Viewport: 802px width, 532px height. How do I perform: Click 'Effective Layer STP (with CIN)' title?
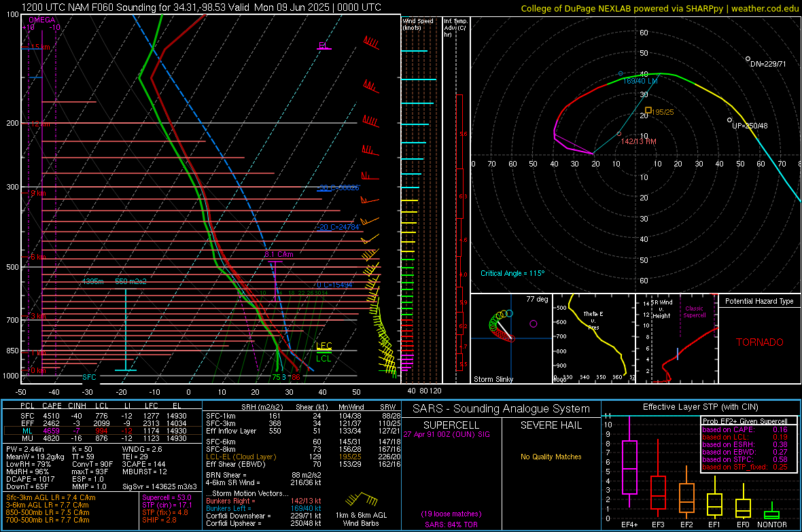pyautogui.click(x=700, y=407)
